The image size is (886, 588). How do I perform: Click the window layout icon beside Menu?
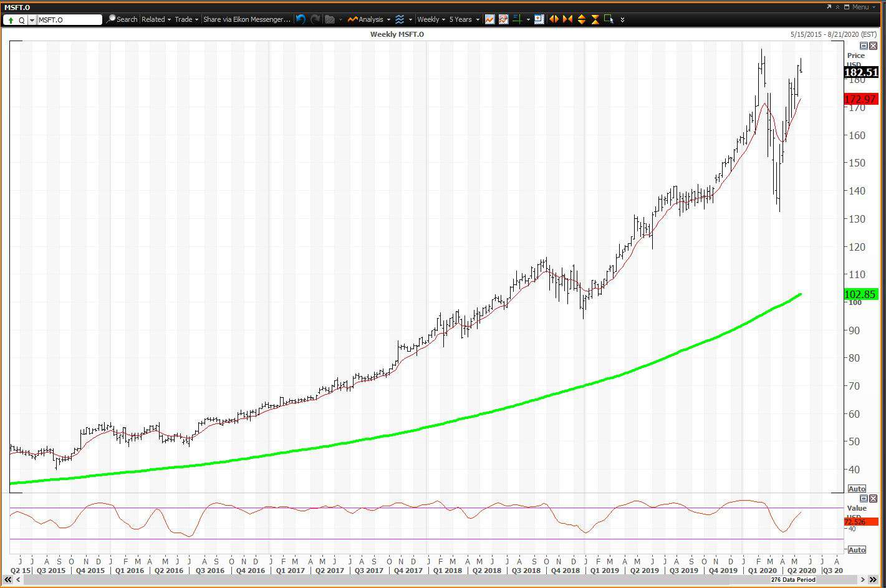point(847,7)
